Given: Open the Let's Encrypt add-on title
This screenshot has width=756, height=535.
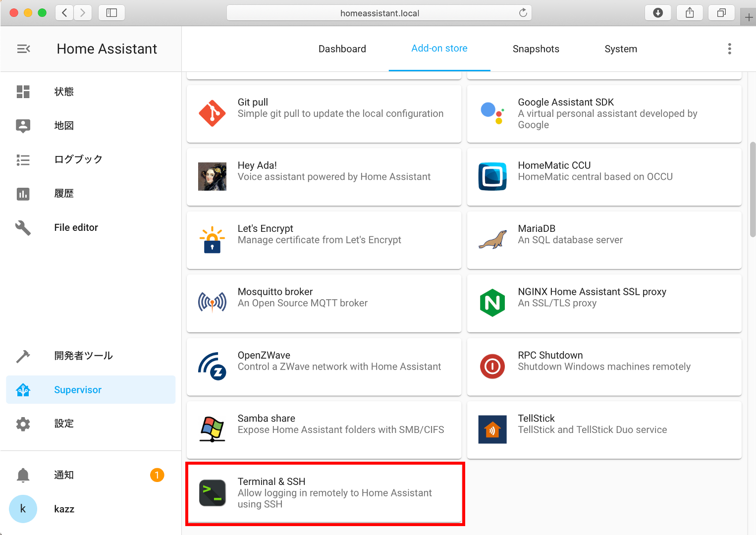Looking at the screenshot, I should click(266, 228).
